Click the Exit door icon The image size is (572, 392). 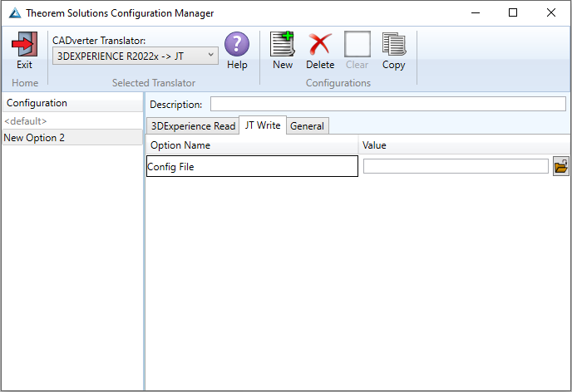[x=24, y=44]
